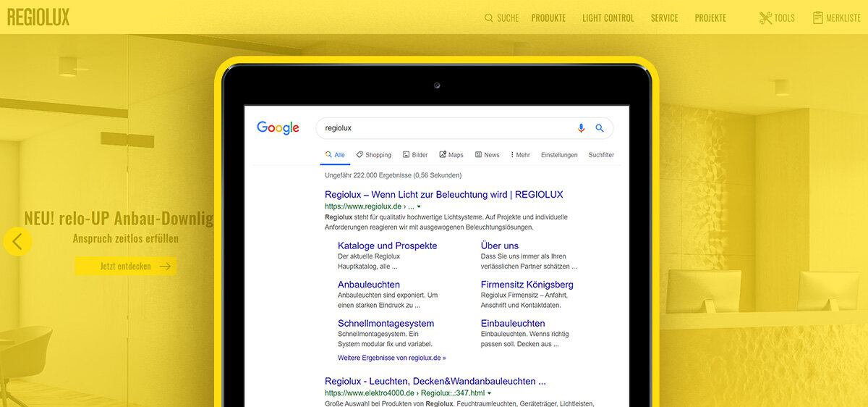
Task: Expand dropdown arrow next to elektro4000.de URL
Action: tap(489, 393)
